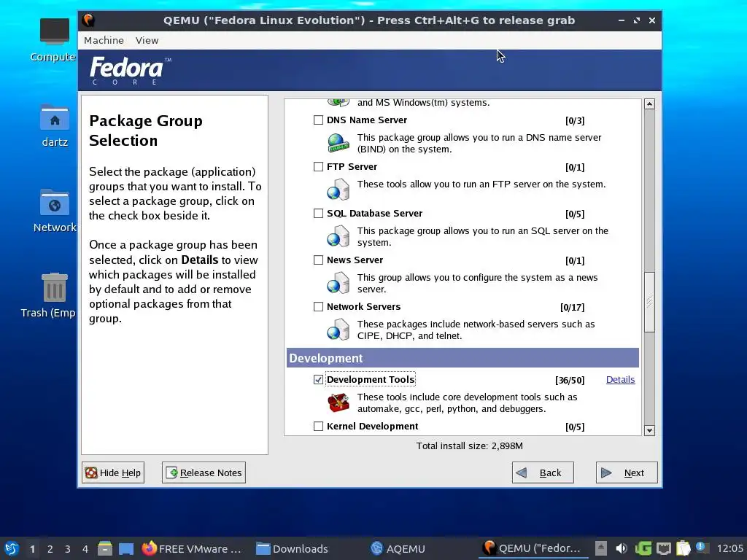Image resolution: width=747 pixels, height=560 pixels.
Task: Click the show desktop taskbar icon
Action: pyautogui.click(x=125, y=548)
